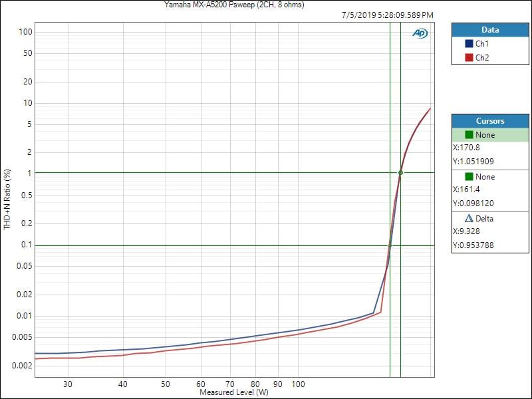Viewport: 532px width, 399px height.
Task: Click the green square icon of the highlighted cursor
Action: point(469,135)
